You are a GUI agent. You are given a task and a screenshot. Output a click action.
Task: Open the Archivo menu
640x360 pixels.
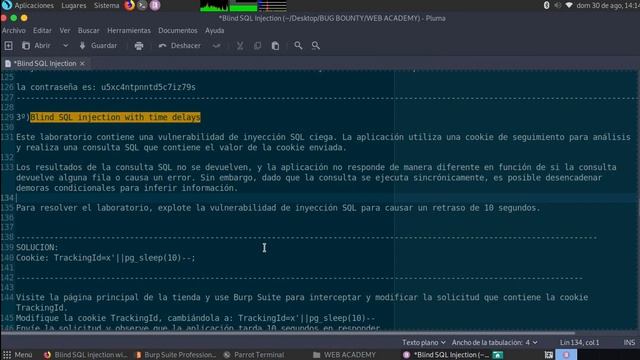pos(13,31)
